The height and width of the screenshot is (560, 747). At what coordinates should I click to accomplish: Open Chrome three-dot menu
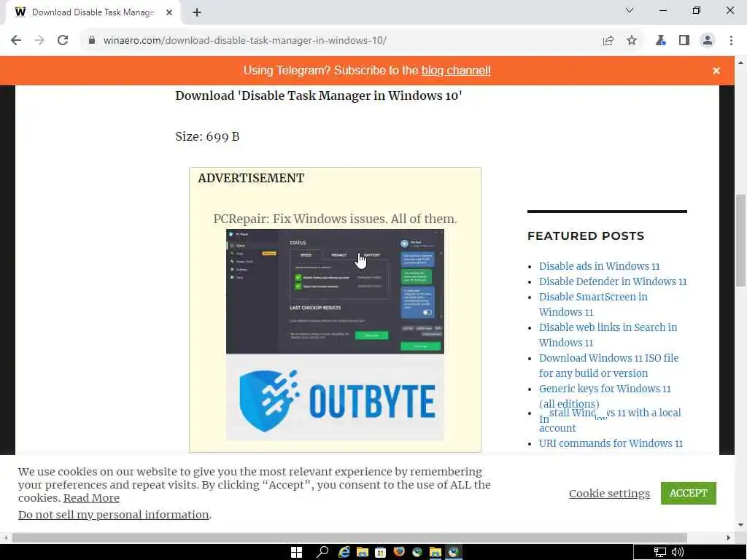coord(731,41)
